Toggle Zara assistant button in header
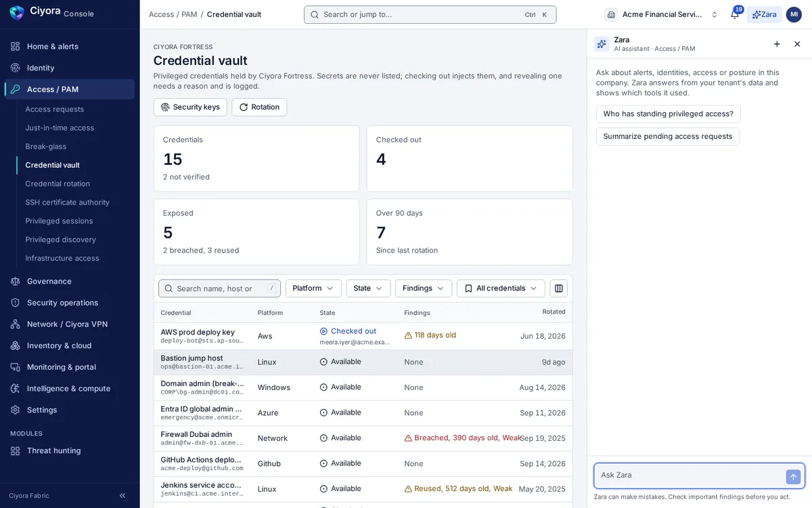812x508 pixels. tap(764, 14)
